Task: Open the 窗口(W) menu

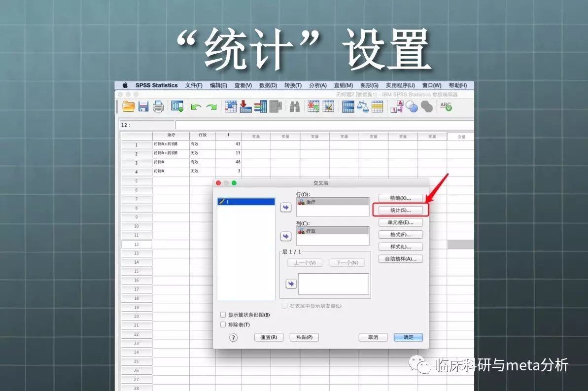Action: pyautogui.click(x=432, y=85)
